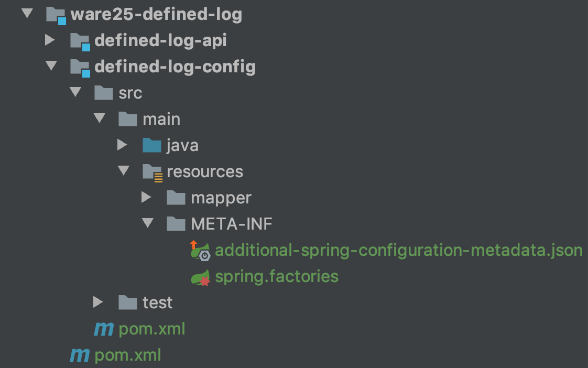
Task: Click the Maven icon next to root pom.xml
Action: click(x=79, y=355)
